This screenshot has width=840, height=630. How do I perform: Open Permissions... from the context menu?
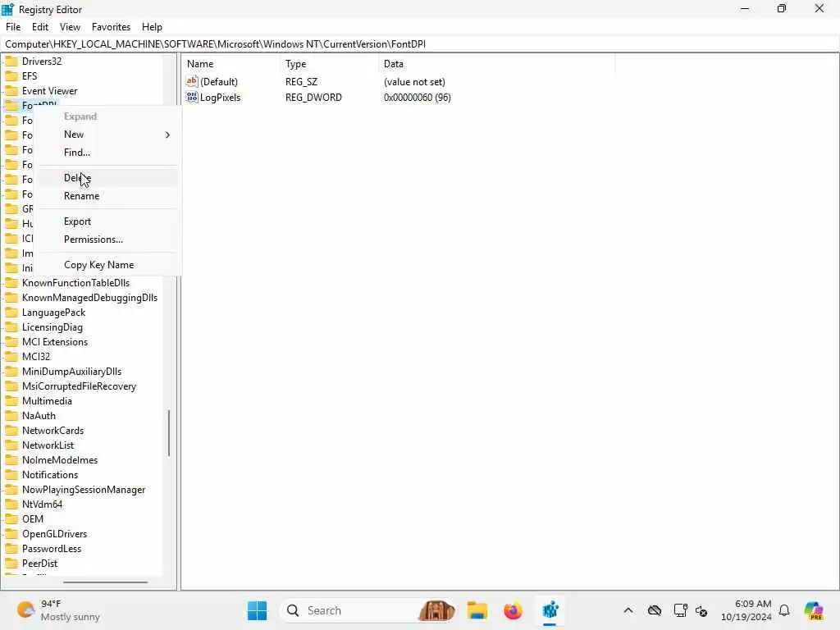(94, 240)
